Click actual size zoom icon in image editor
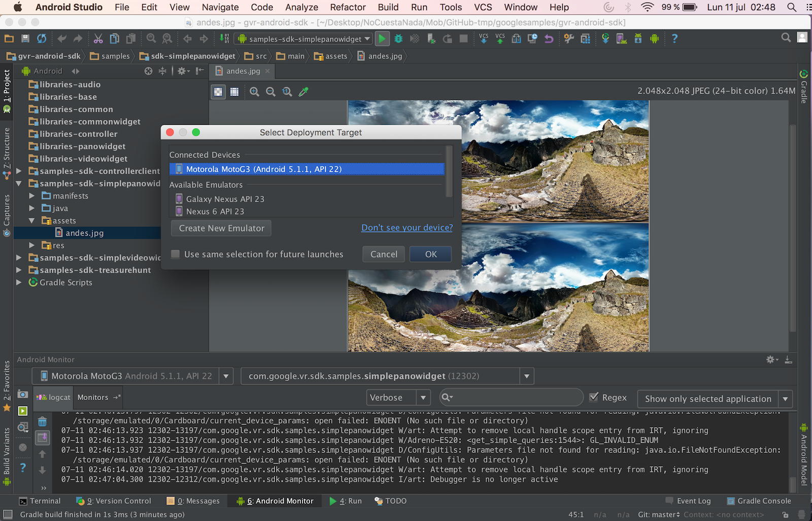 pyautogui.click(x=287, y=92)
